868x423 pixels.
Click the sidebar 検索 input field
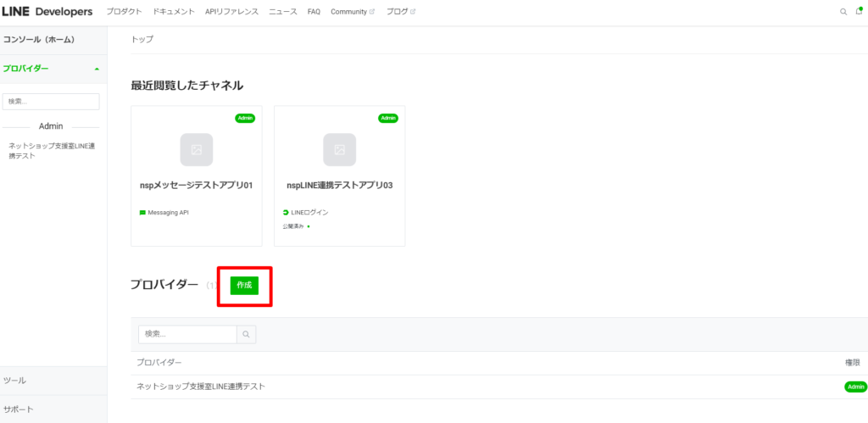point(51,102)
